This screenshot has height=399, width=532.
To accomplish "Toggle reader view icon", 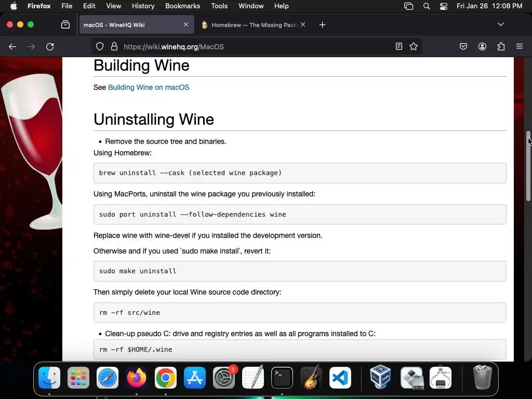I will coord(399,46).
